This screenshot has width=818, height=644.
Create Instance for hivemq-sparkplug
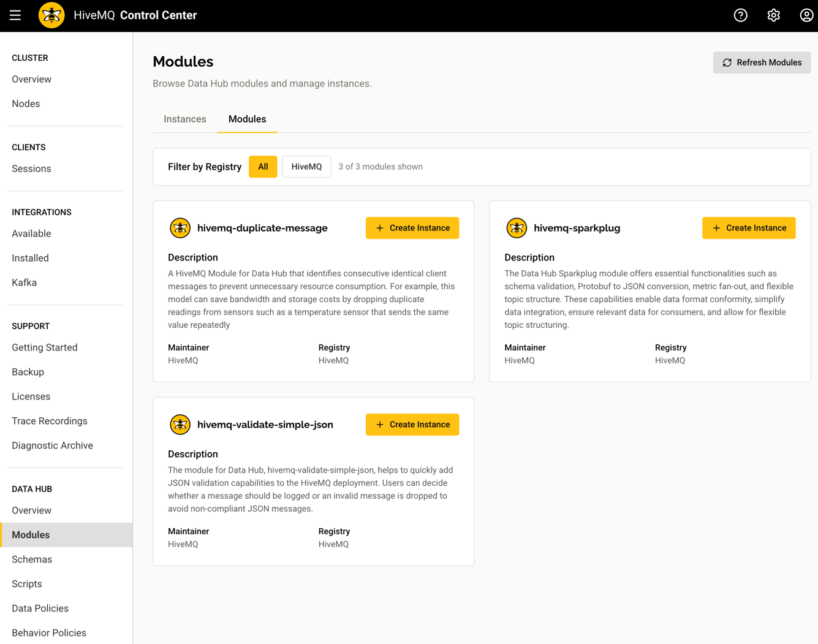pos(749,228)
